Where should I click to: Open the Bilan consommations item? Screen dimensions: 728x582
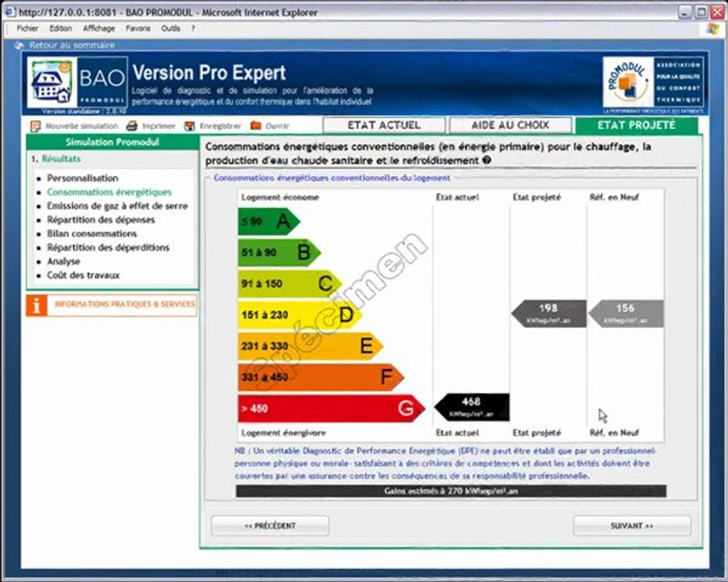coord(92,234)
